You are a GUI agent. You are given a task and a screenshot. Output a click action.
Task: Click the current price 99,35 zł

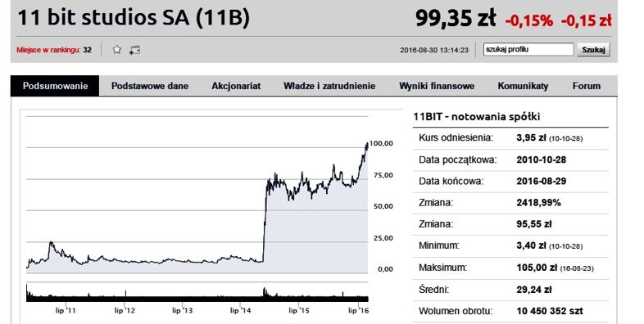tap(456, 19)
